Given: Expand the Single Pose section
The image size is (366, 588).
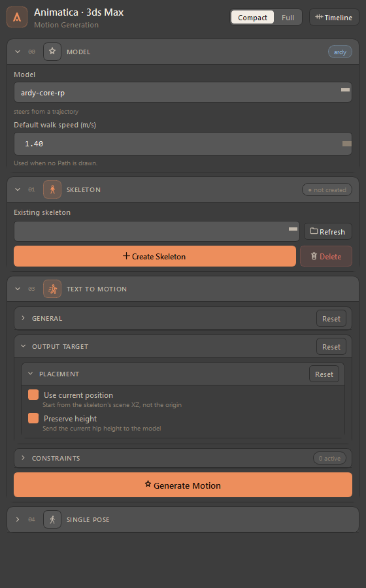Looking at the screenshot, I should tap(18, 519).
